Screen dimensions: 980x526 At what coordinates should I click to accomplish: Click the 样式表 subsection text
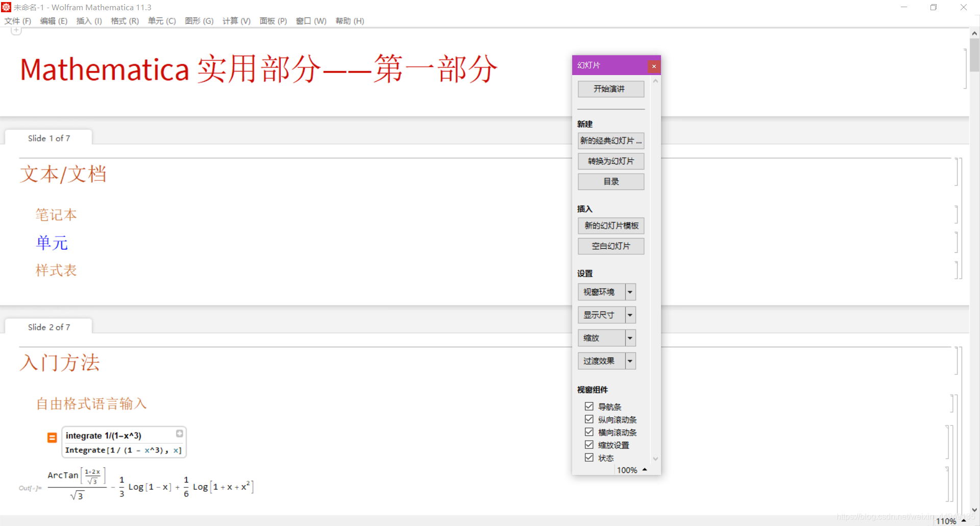(56, 270)
